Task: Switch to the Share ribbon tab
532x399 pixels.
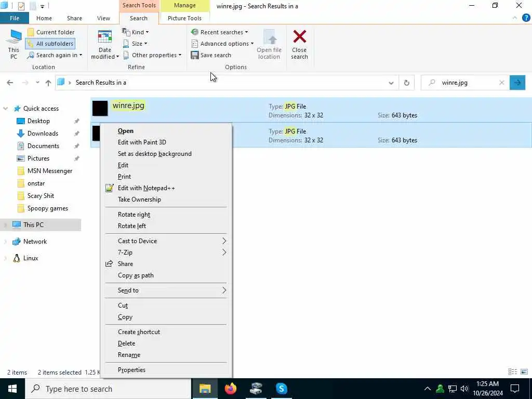Action: click(74, 18)
